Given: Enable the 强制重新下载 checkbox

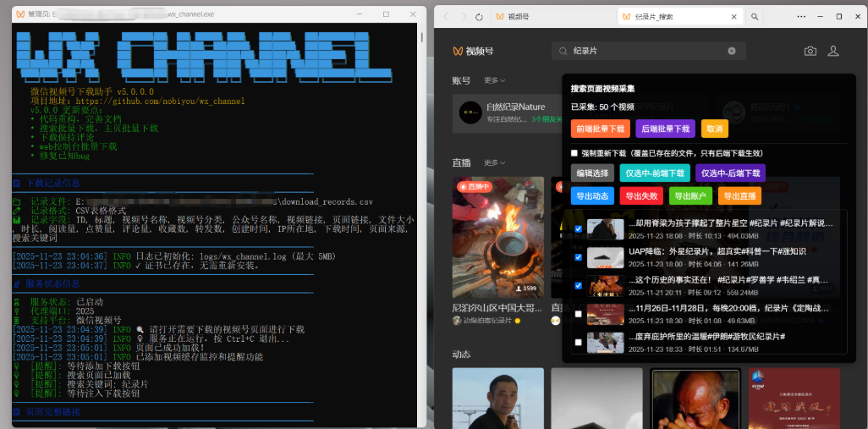Looking at the screenshot, I should point(574,153).
